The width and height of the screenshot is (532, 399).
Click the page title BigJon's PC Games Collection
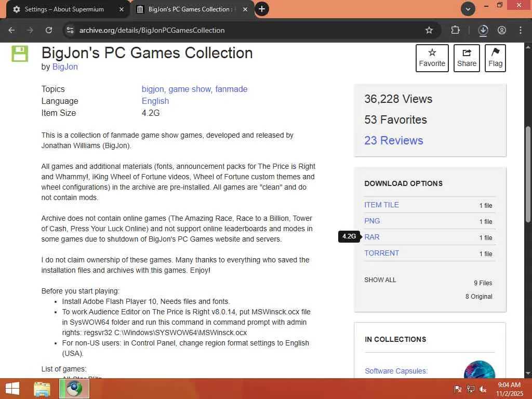pyautogui.click(x=147, y=53)
